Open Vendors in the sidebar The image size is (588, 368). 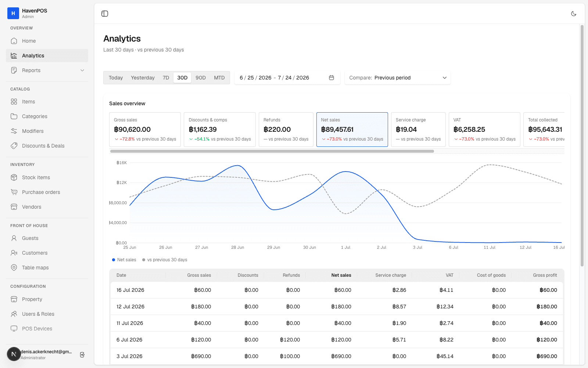pos(47,207)
